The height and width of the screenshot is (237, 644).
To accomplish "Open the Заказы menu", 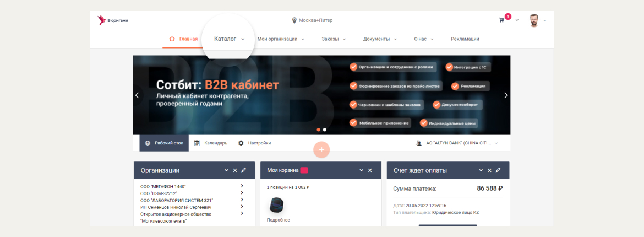I will coord(330,39).
